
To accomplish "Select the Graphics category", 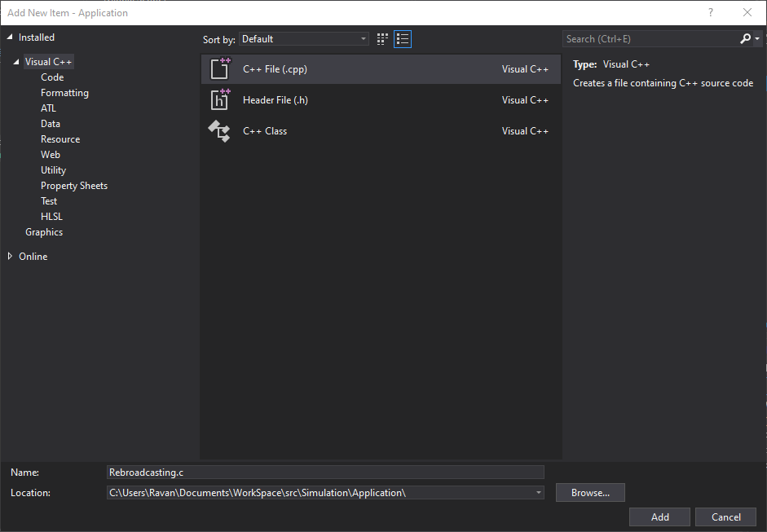I will pos(44,232).
